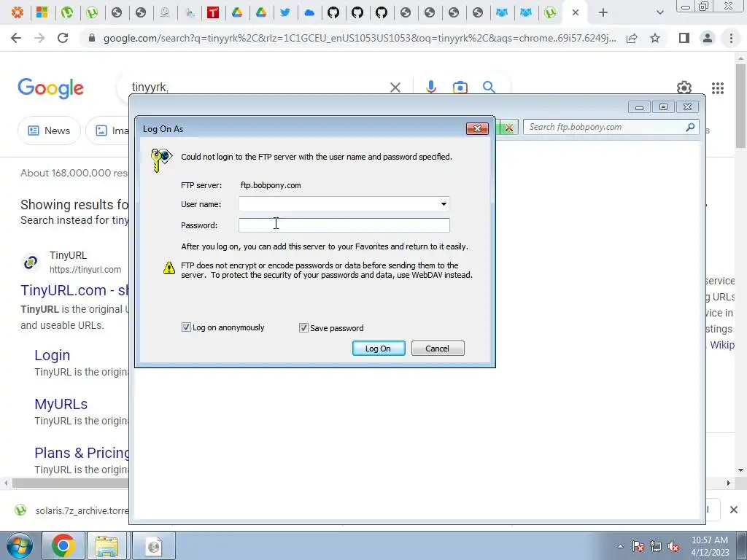Cancel the Log On As dialog
This screenshot has width=747, height=560.
tap(438, 348)
